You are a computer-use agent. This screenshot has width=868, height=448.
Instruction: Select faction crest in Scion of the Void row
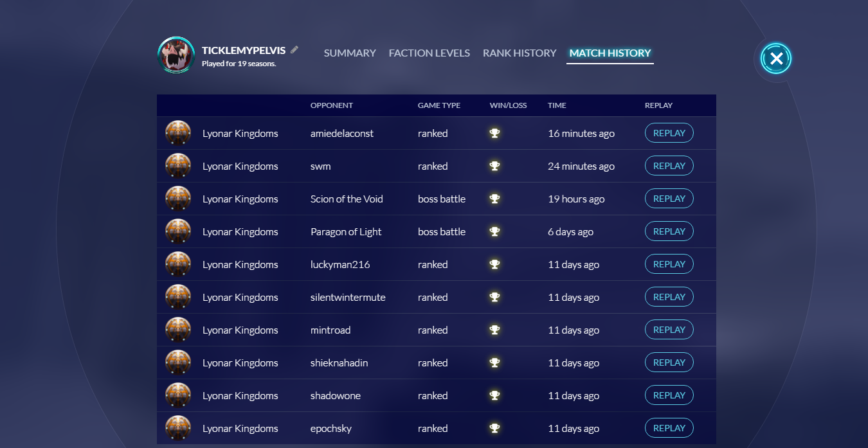178,199
